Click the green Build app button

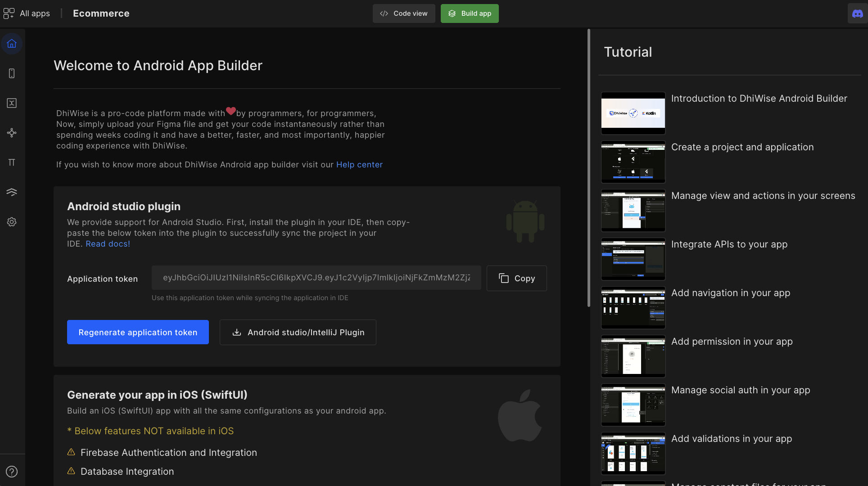tap(470, 13)
